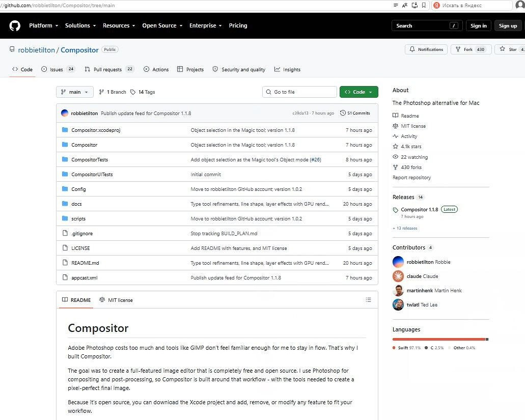Open the Solutions menu
The image size is (525, 420).
pos(80,26)
